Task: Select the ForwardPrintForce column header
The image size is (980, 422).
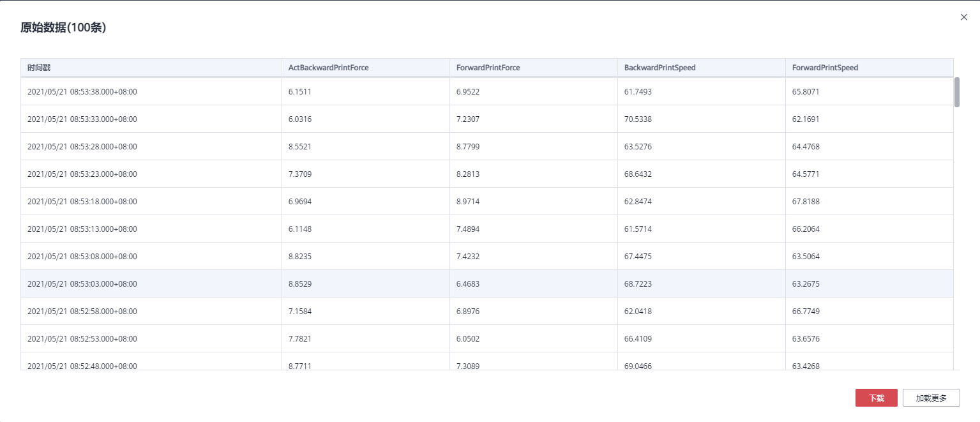Action: (534, 68)
